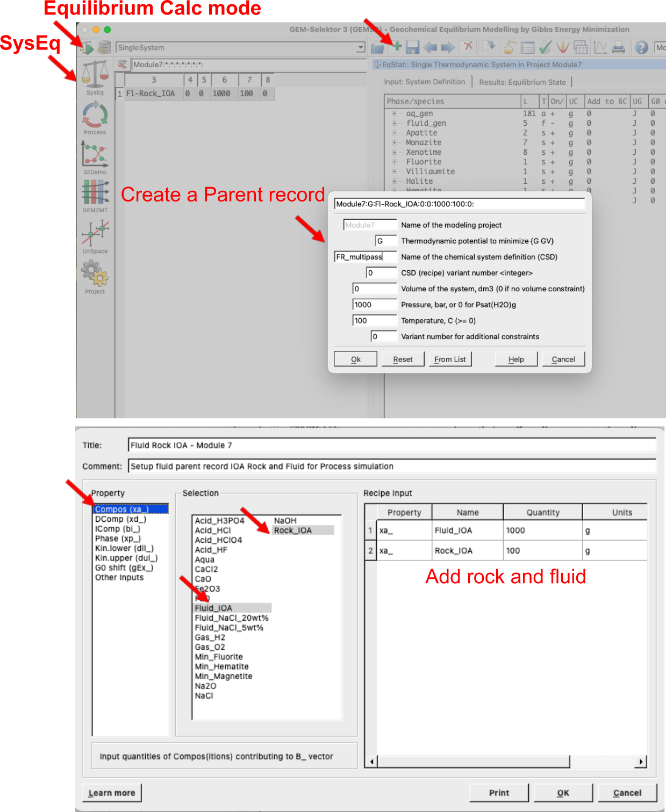Go to next record with right arrow
The height and width of the screenshot is (812, 666).
tap(448, 48)
